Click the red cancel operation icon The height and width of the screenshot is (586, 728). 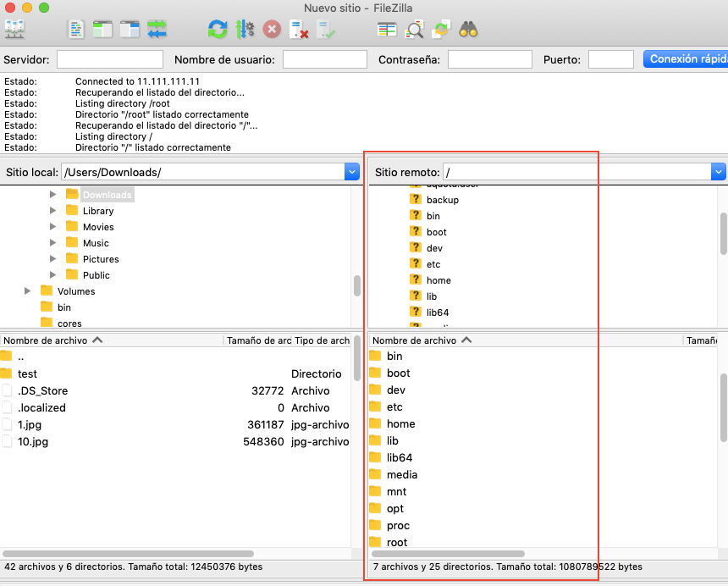tap(272, 30)
